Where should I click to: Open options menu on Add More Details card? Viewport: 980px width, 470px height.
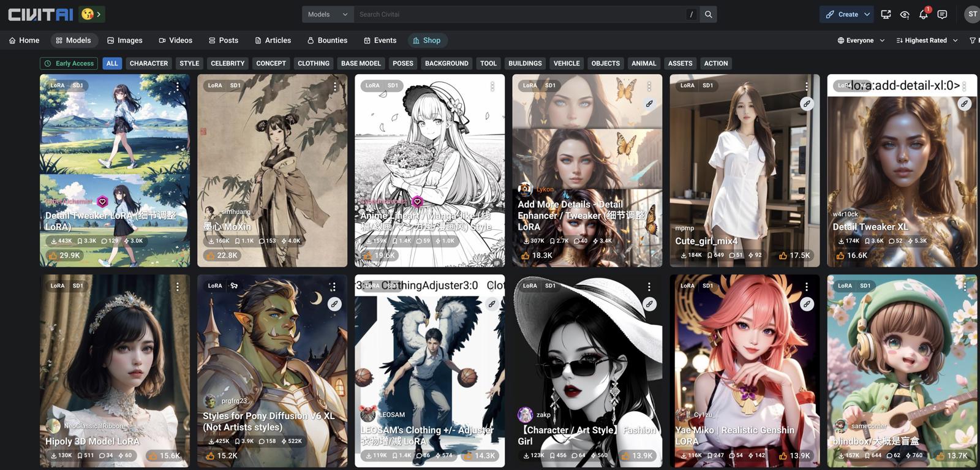[649, 87]
